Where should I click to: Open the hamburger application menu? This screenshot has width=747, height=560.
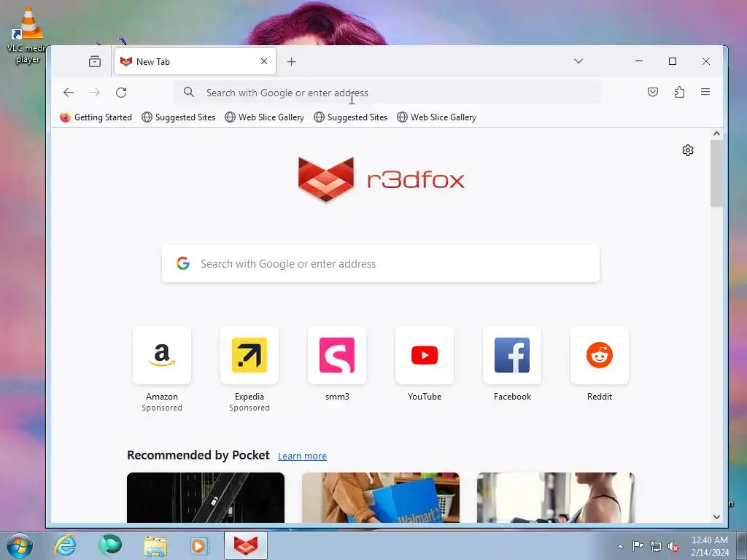(x=705, y=92)
